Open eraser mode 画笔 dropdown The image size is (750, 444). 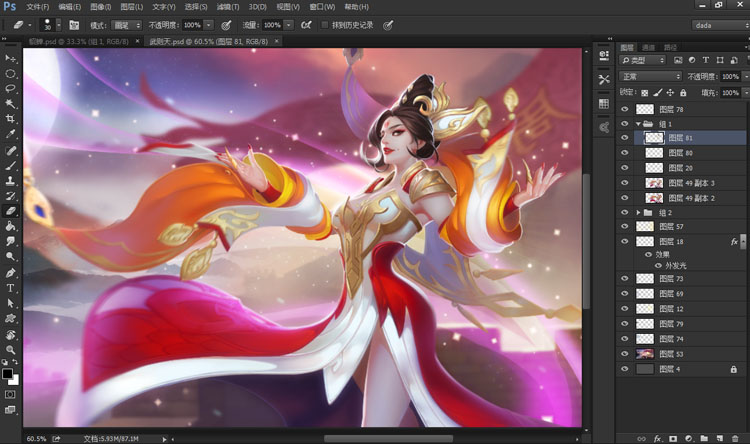126,25
